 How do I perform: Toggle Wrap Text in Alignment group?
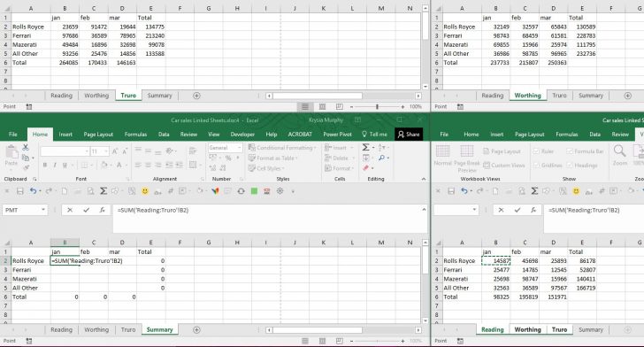(x=193, y=150)
